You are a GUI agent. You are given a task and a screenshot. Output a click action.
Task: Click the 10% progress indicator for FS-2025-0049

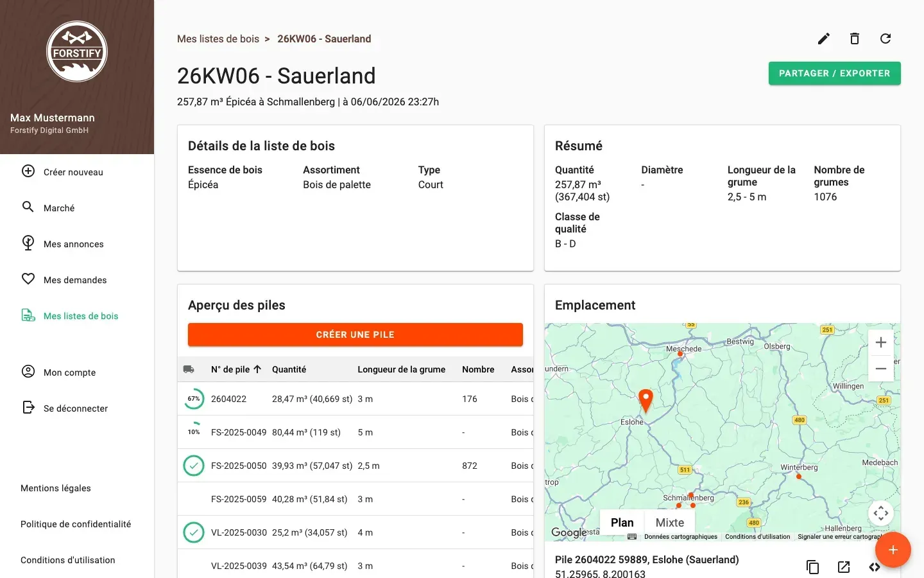click(x=194, y=432)
